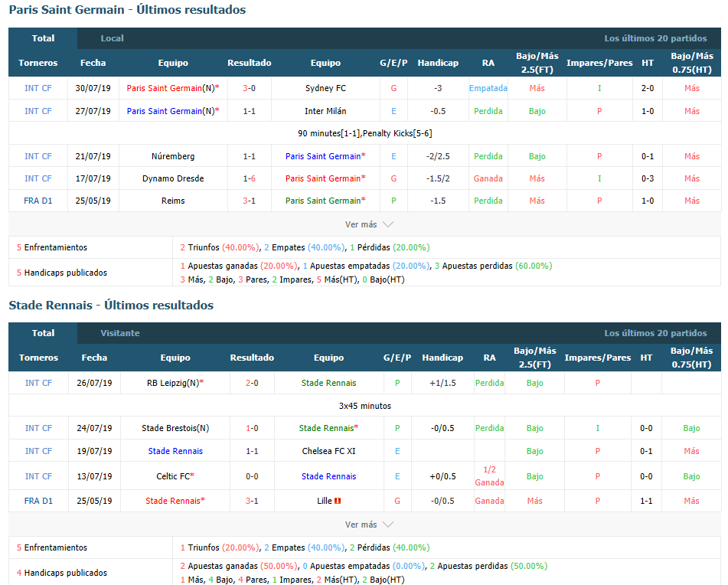The width and height of the screenshot is (728, 585).
Task: Click Paris Saint Germain - Últimos resultados heading
Action: (127, 10)
